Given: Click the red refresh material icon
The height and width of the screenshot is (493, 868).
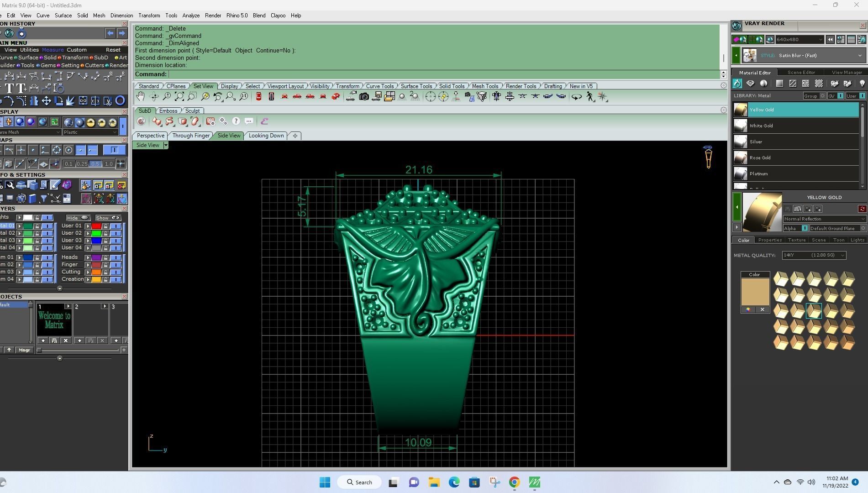Looking at the screenshot, I should click(862, 209).
